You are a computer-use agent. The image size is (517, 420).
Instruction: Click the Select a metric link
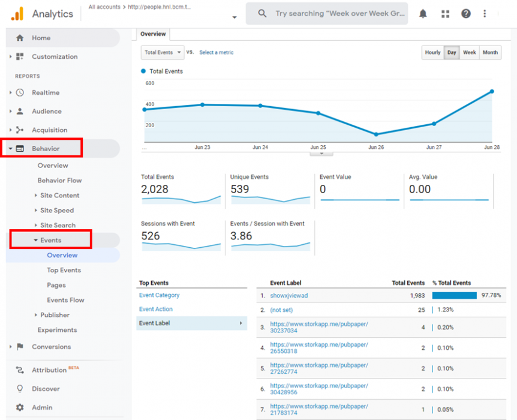[x=216, y=52]
